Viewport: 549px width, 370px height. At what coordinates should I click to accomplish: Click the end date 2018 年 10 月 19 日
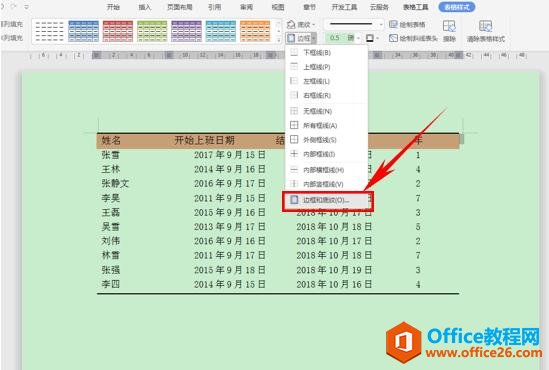[334, 270]
